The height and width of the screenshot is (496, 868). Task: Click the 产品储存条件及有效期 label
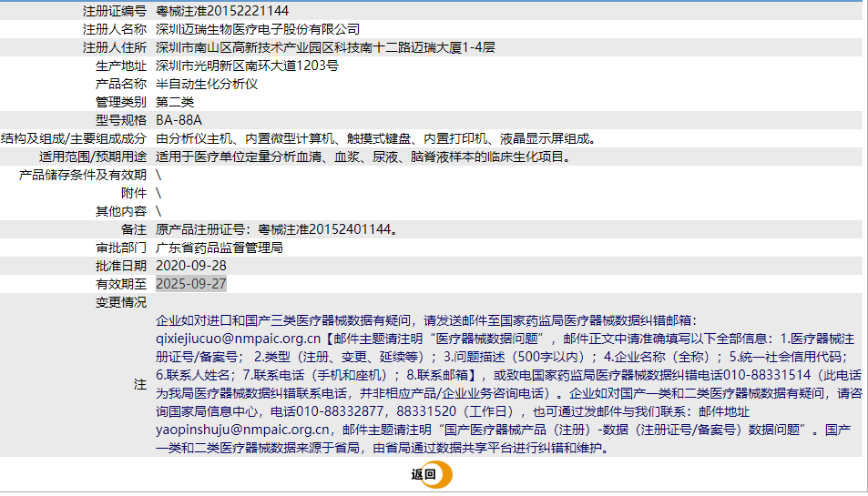pyautogui.click(x=83, y=176)
